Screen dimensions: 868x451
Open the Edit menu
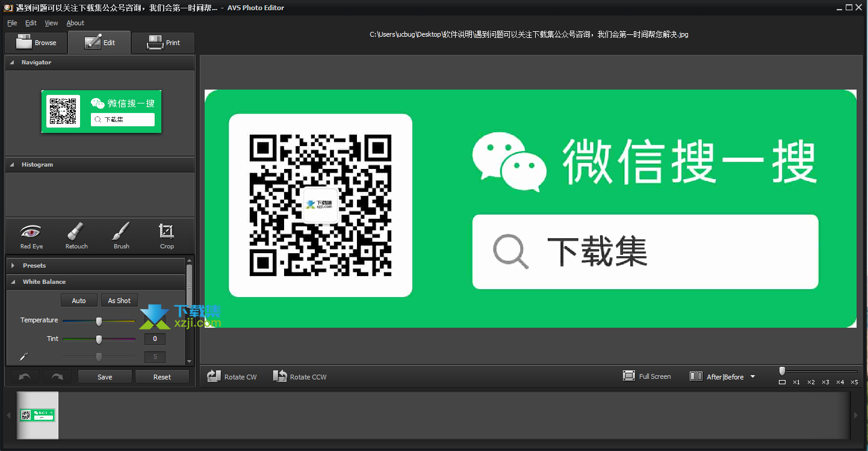[31, 23]
